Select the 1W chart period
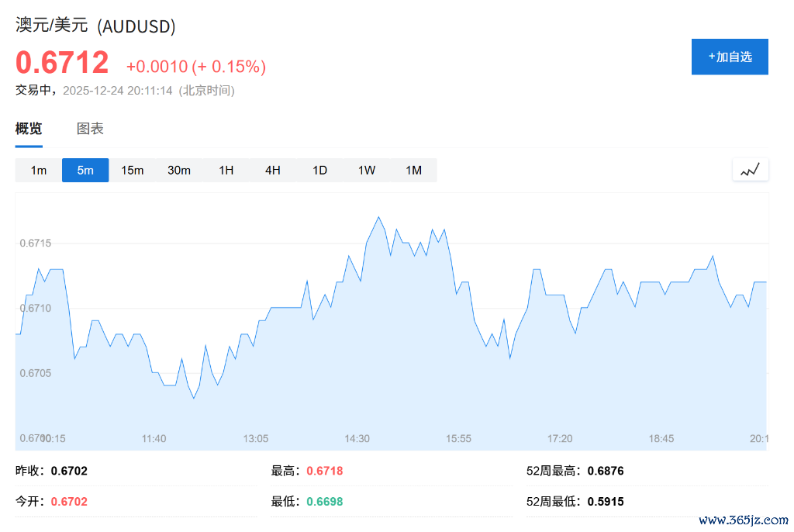 [367, 171]
